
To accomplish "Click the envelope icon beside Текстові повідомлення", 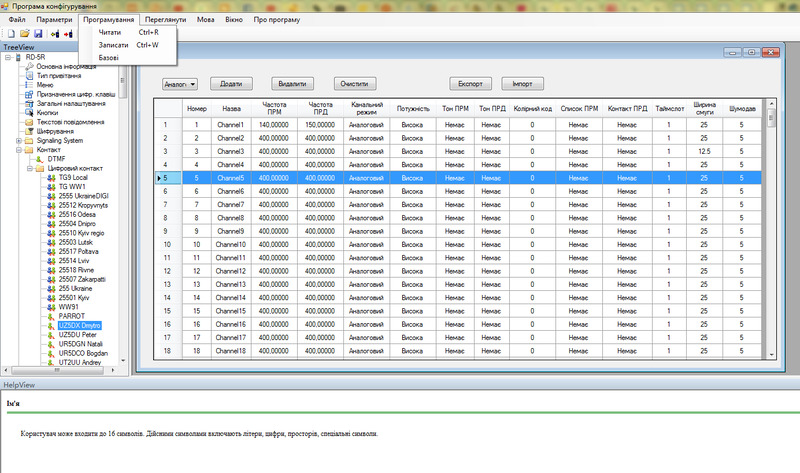I will [x=29, y=122].
